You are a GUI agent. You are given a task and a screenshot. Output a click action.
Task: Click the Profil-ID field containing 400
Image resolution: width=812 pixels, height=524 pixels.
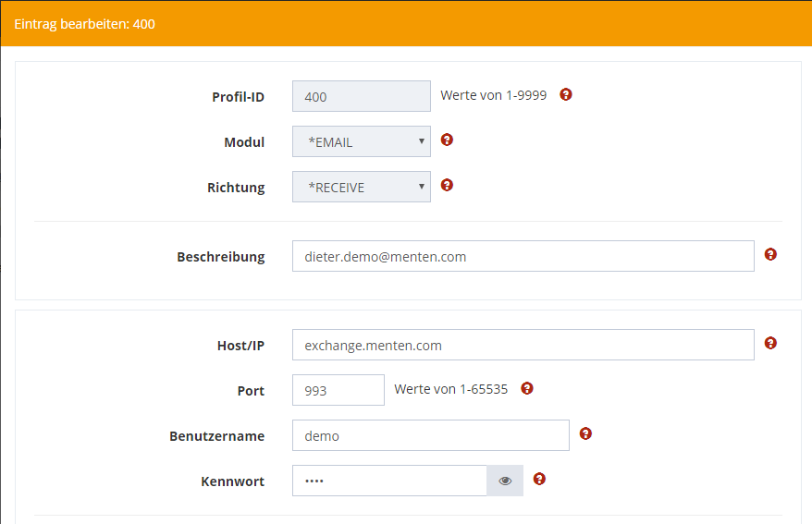361,96
